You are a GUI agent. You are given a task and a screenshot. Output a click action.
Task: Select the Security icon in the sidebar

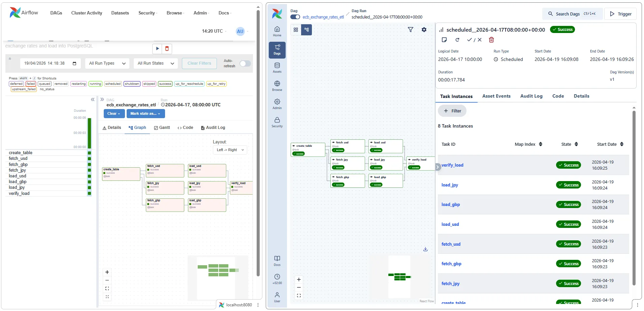point(277,121)
